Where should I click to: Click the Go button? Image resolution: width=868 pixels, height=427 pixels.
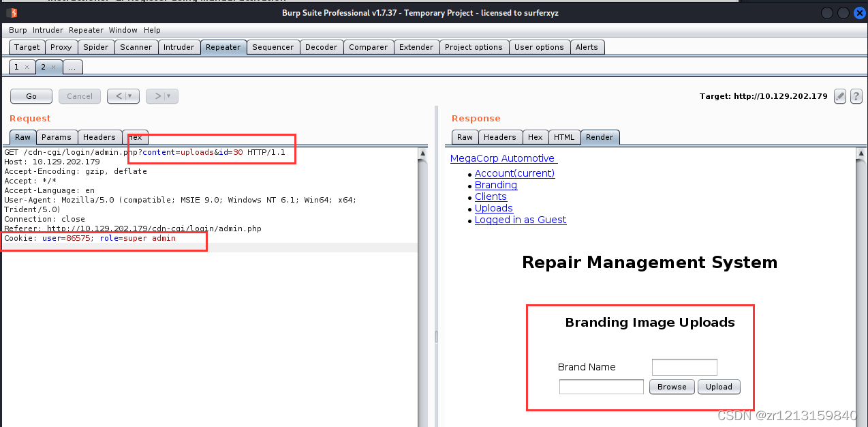tap(31, 96)
